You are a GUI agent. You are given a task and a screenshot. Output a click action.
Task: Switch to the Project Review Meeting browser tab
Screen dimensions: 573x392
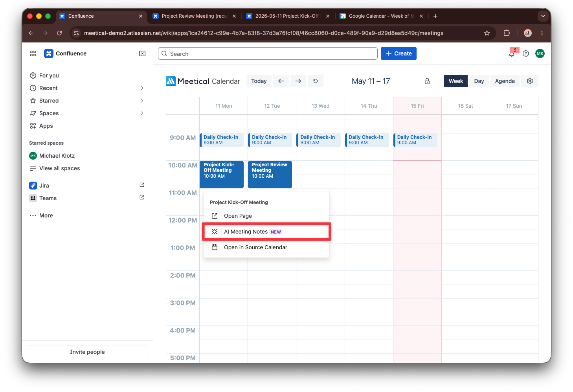point(194,16)
